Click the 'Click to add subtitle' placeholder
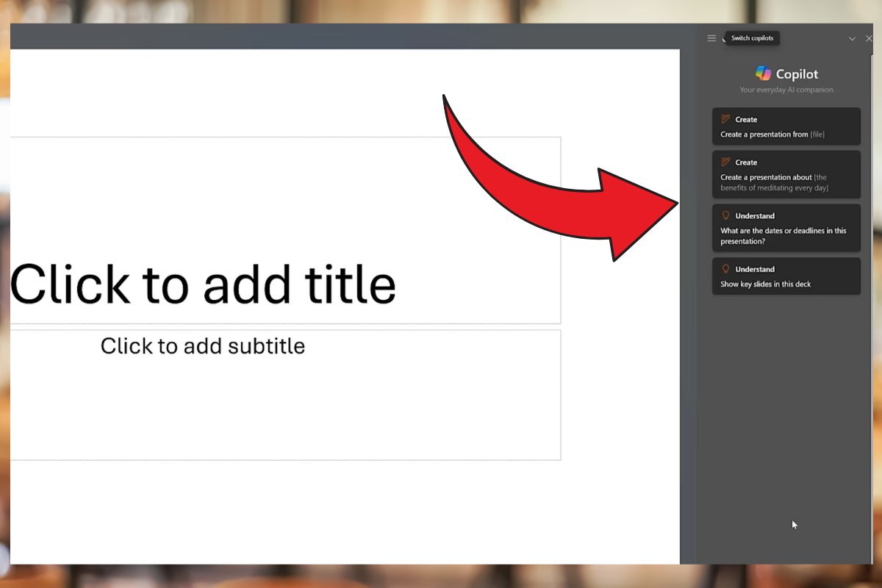Image resolution: width=882 pixels, height=588 pixels. [x=285, y=395]
